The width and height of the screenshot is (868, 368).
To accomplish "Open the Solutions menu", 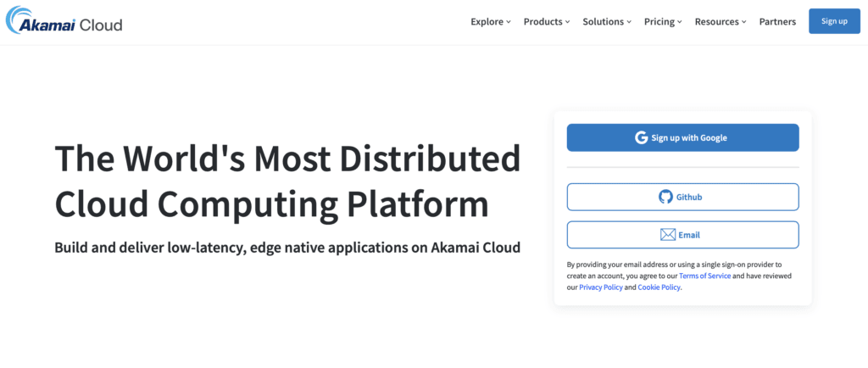I will 607,21.
